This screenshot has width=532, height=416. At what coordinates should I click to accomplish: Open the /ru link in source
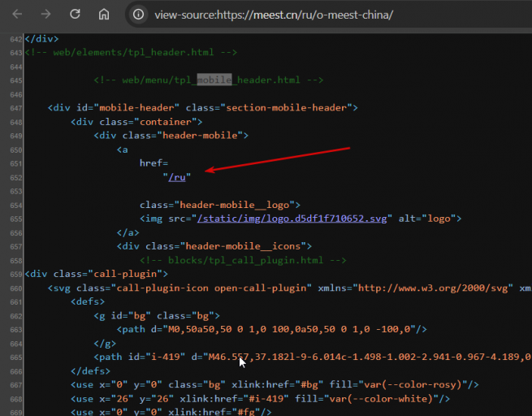[177, 177]
